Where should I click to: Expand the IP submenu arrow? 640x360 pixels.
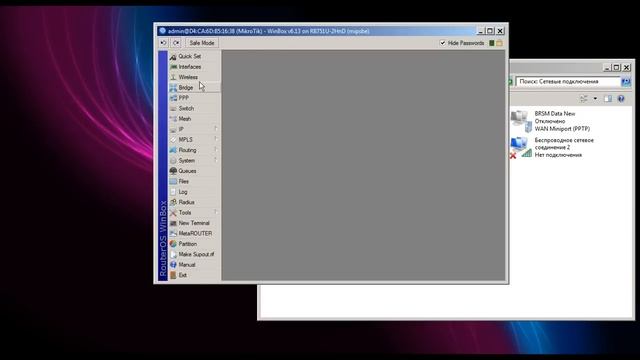coord(216,129)
